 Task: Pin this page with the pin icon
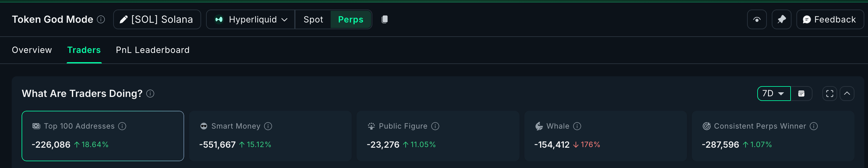coord(781,19)
